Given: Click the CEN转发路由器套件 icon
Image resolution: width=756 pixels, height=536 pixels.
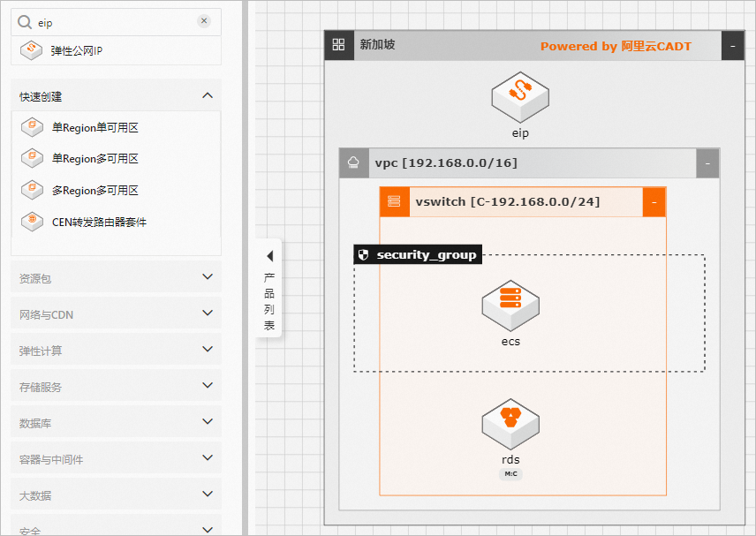Looking at the screenshot, I should point(33,222).
